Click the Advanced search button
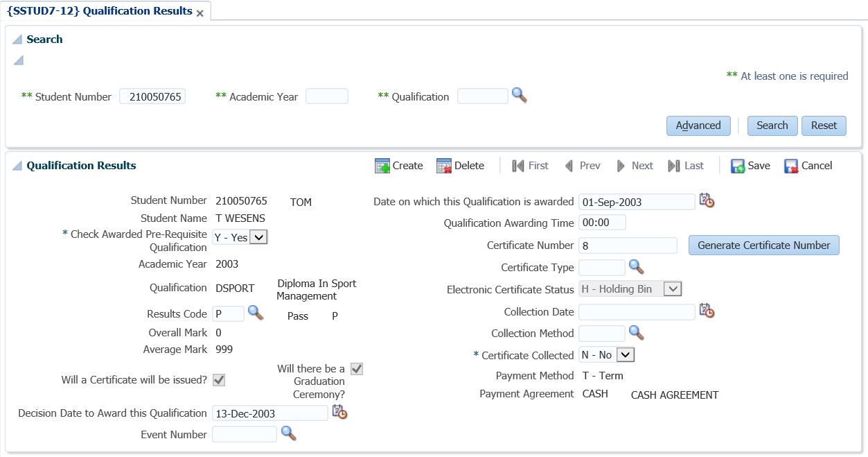This screenshot has width=868, height=457. pos(698,126)
